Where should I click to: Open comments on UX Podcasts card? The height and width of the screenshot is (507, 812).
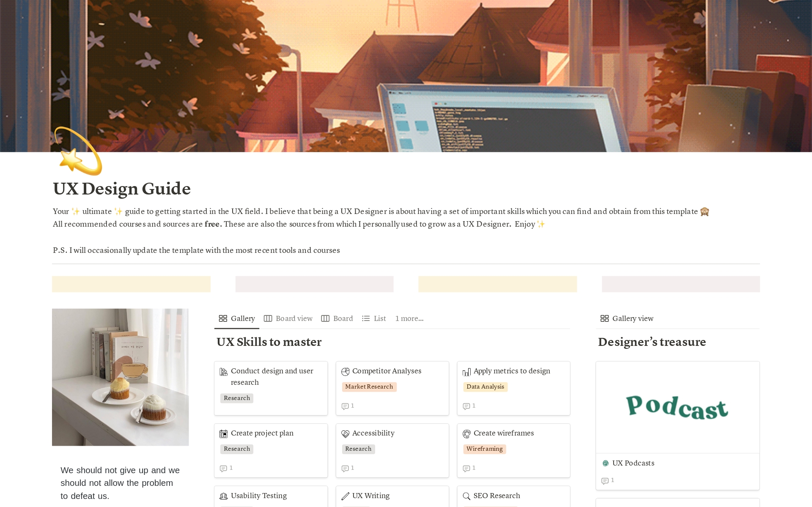[607, 481]
